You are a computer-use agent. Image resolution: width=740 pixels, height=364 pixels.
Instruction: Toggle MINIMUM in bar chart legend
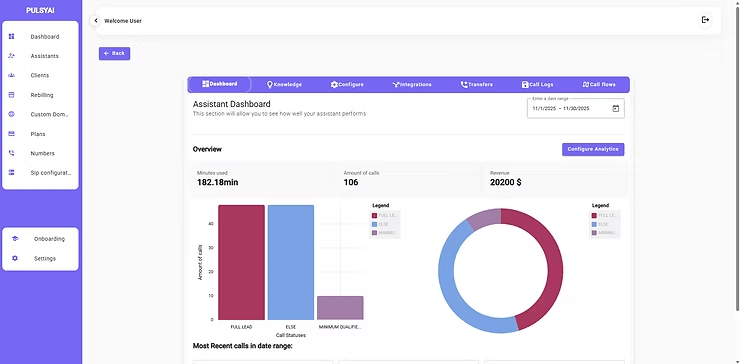click(x=385, y=233)
